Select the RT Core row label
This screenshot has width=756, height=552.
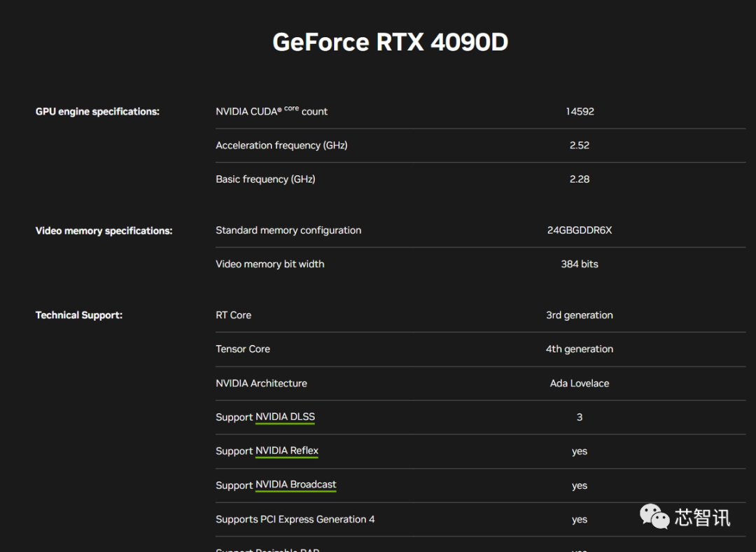pos(233,316)
